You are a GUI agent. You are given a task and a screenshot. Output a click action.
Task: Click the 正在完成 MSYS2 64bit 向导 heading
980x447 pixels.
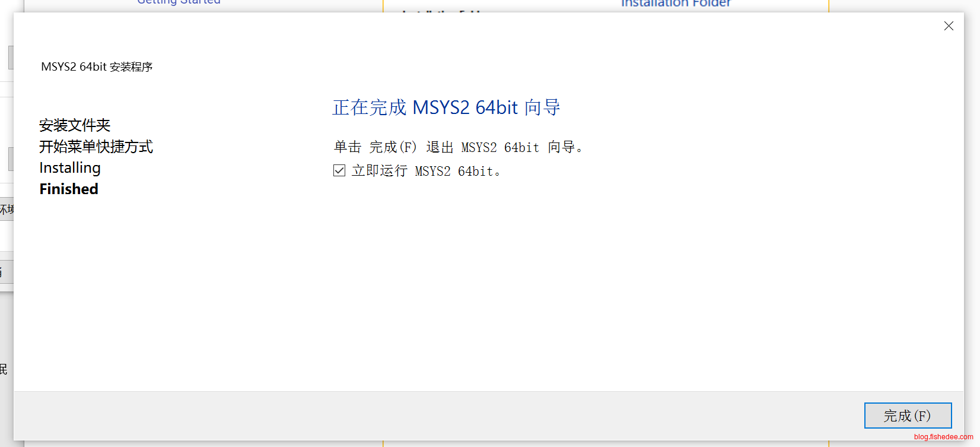(x=446, y=107)
